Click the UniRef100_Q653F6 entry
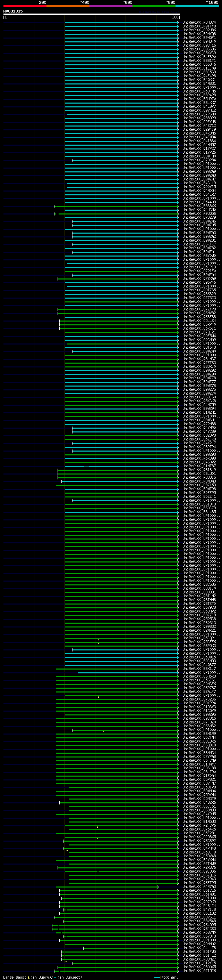222x980 pixels. coord(199,65)
